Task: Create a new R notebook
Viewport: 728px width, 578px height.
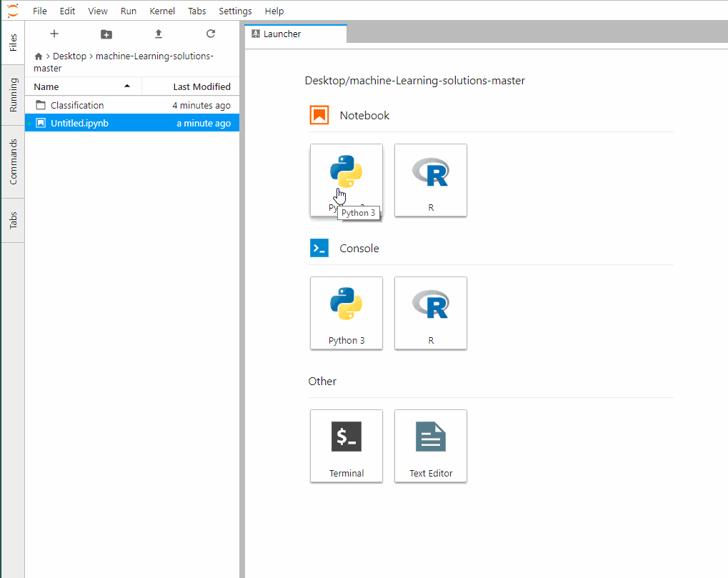Action: pos(430,180)
